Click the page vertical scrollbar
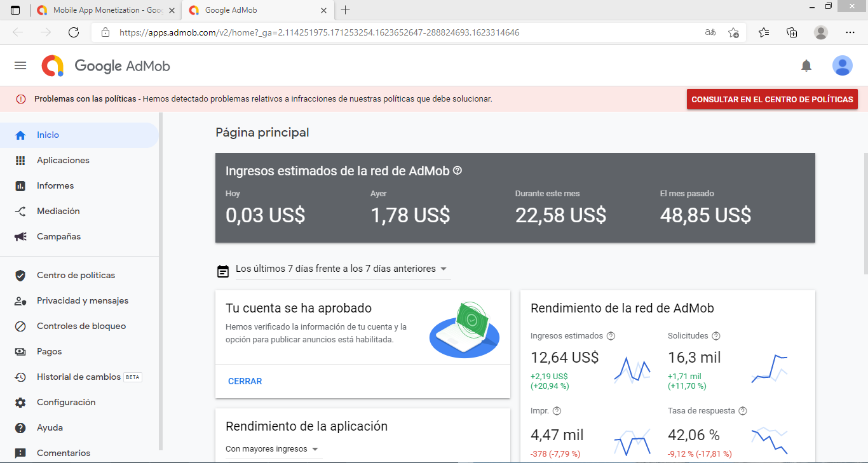 click(x=865, y=213)
